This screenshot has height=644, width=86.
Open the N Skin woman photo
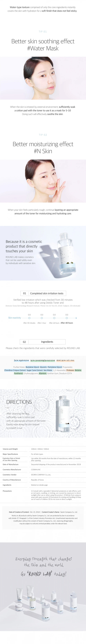[x=43, y=181]
